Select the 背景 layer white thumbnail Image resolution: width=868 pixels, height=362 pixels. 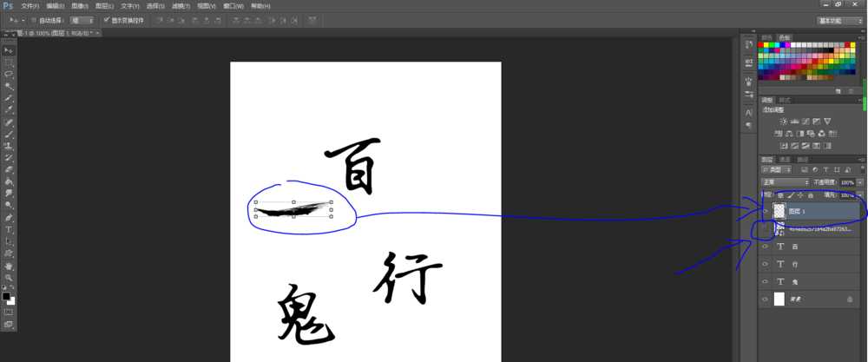click(779, 299)
